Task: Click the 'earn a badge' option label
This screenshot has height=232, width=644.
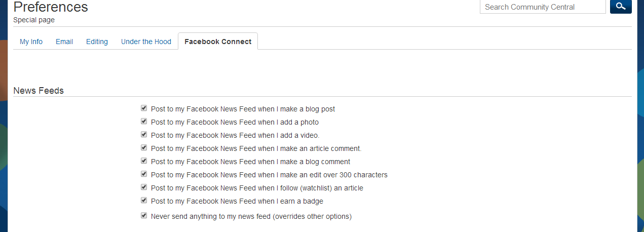Action: coord(237,201)
